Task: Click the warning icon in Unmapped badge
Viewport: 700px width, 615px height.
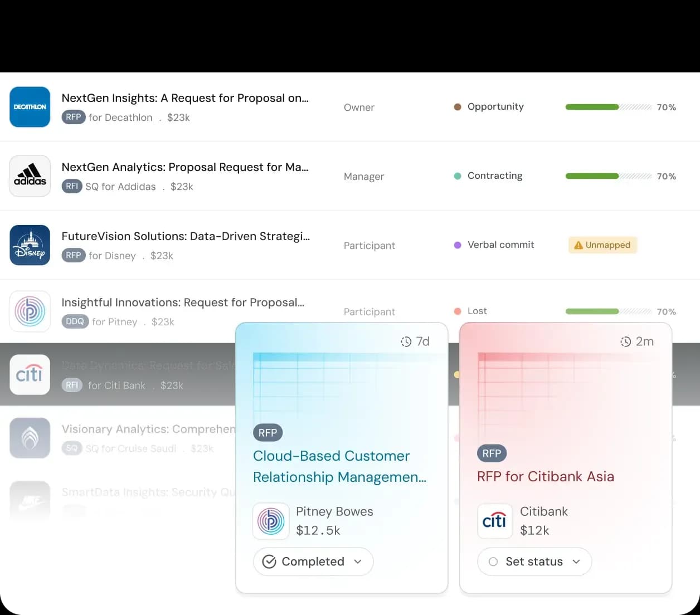Action: (x=578, y=245)
